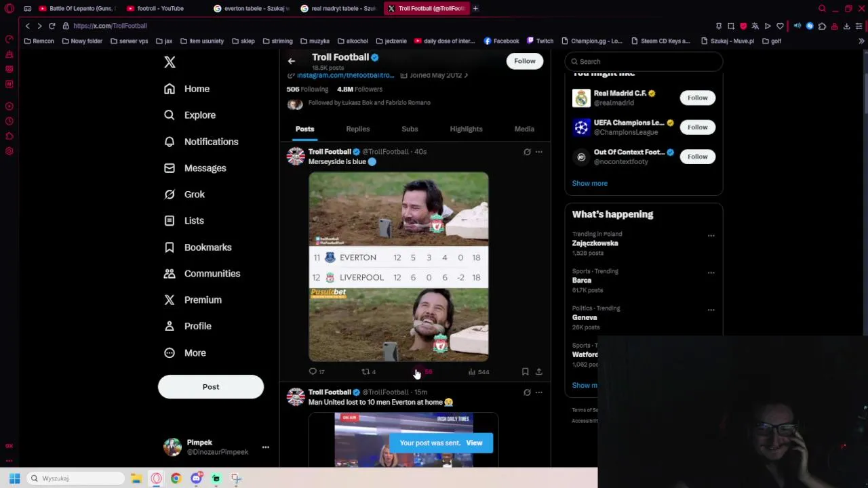Image resolution: width=868 pixels, height=488 pixels.
Task: Switch to Posts tab
Action: pos(304,129)
